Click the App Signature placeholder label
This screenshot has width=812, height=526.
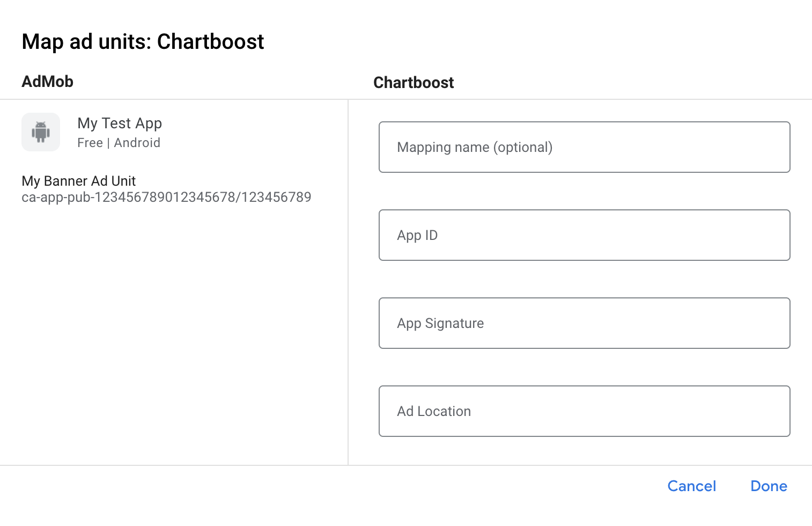click(x=440, y=323)
